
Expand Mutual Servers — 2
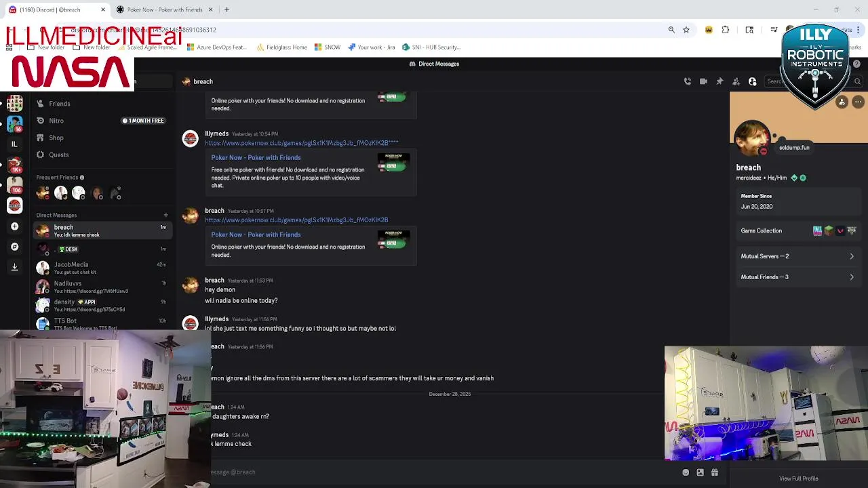(x=797, y=256)
